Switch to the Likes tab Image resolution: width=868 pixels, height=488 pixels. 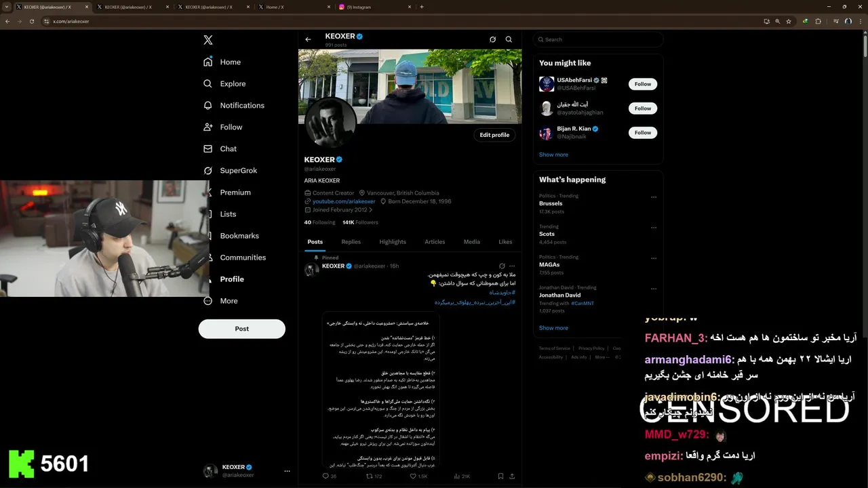505,242
